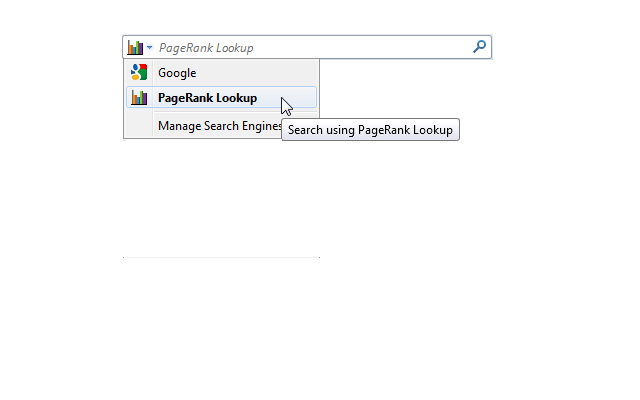Choose the highlighted PageRank Lookup entry
640x400 pixels.
tap(221, 98)
